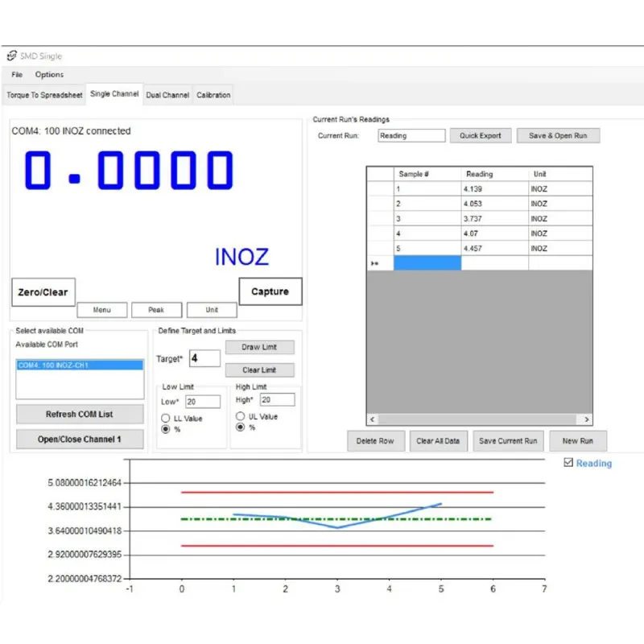Click inside the Target value field

click(204, 357)
